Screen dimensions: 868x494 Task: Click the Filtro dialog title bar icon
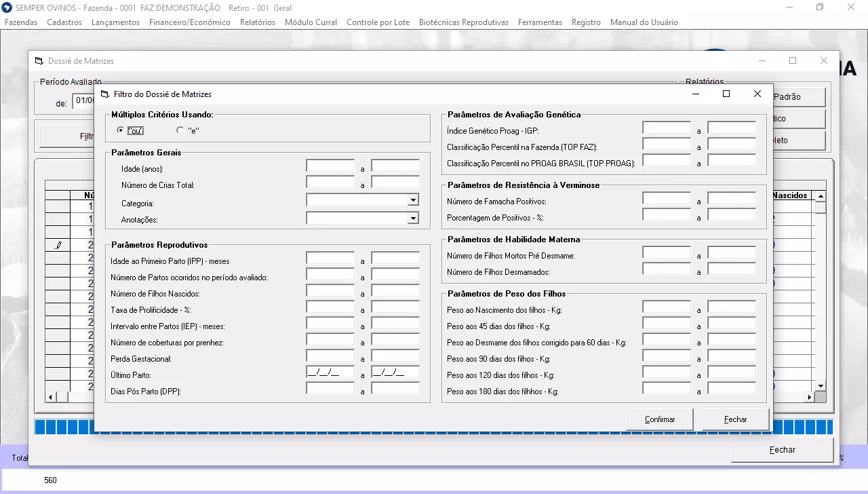point(104,94)
